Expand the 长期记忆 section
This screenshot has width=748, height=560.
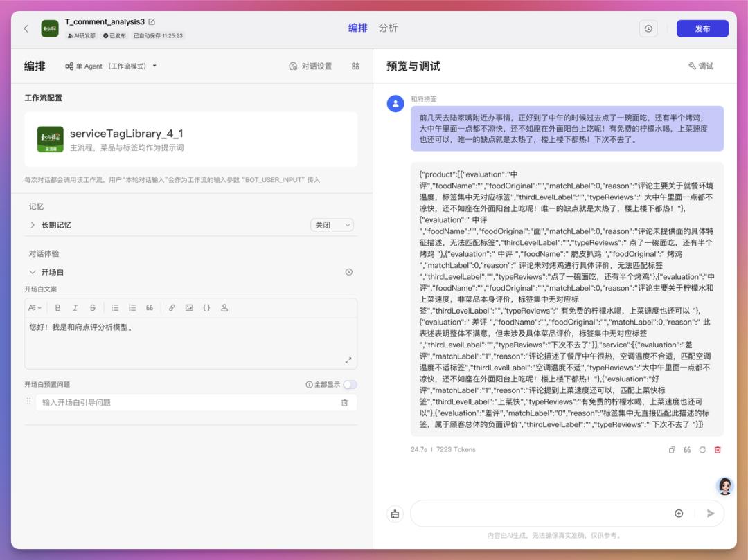pos(33,225)
